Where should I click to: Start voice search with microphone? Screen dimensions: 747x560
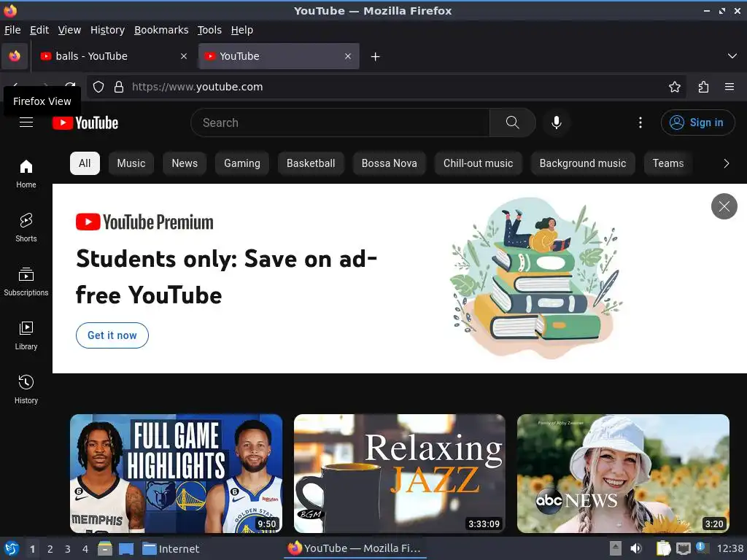[x=556, y=122]
